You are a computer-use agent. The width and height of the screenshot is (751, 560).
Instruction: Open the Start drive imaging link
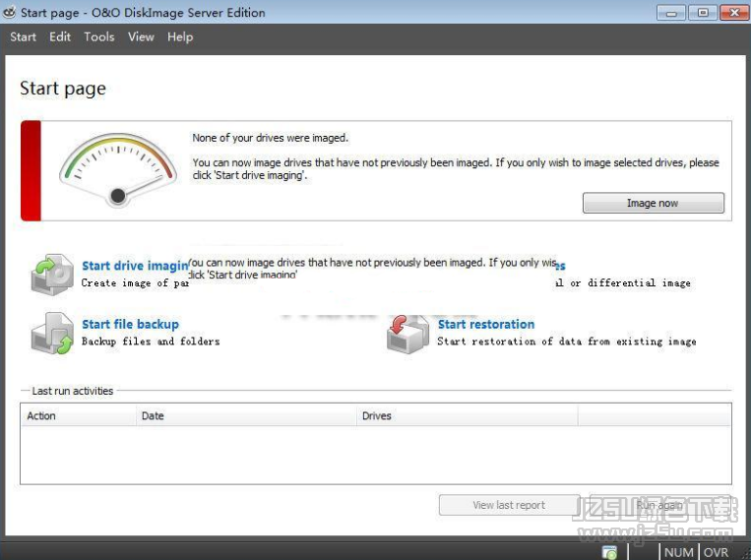point(135,266)
